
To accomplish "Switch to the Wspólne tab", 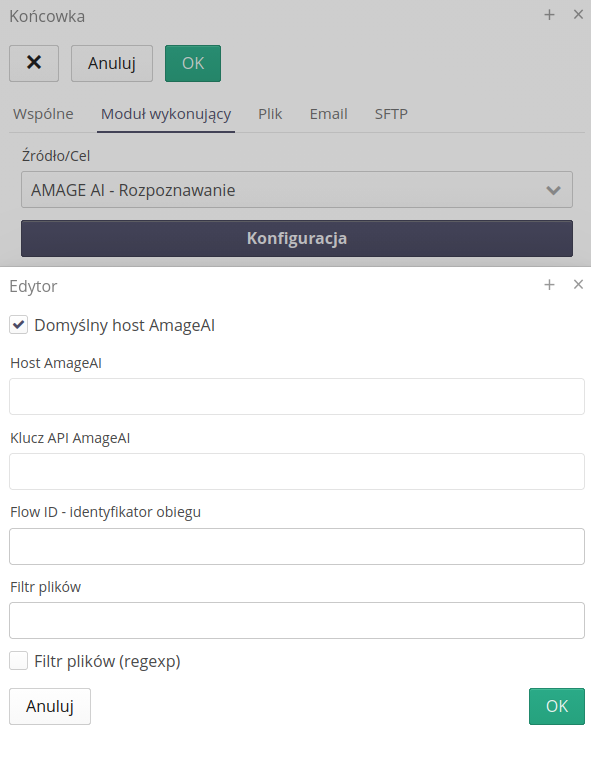I will 43,114.
